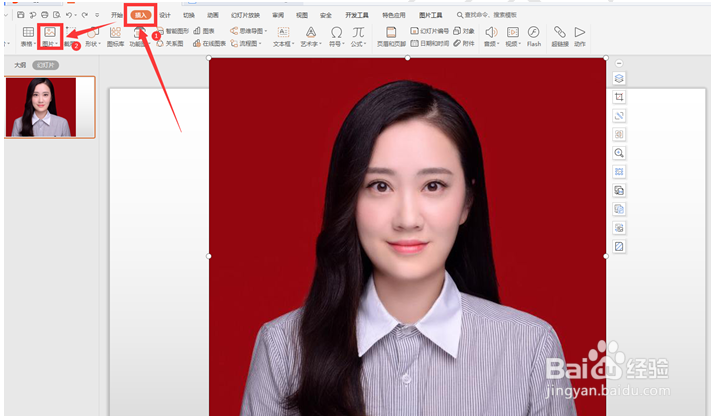This screenshot has width=711, height=416.
Task: Open the 安全 (Security) tab
Action: coord(326,15)
